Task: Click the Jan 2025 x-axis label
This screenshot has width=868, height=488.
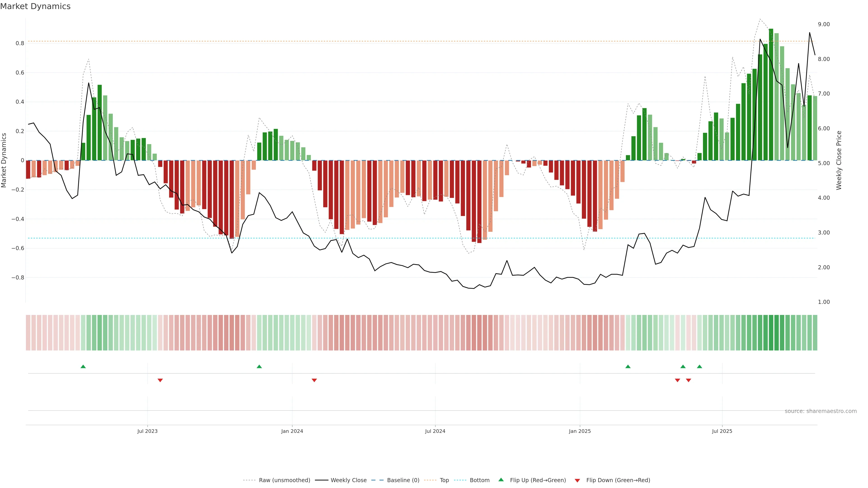Action: [580, 431]
